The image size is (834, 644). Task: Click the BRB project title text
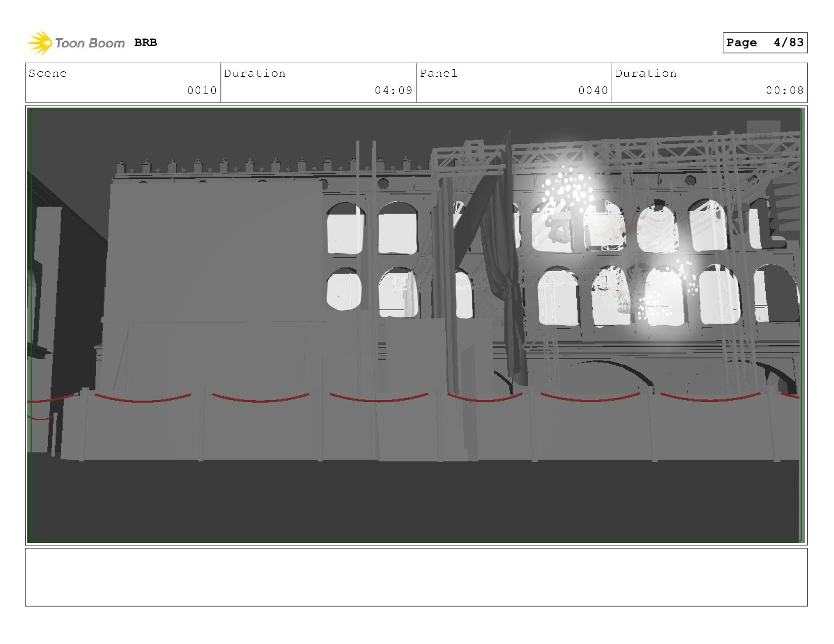(x=146, y=42)
